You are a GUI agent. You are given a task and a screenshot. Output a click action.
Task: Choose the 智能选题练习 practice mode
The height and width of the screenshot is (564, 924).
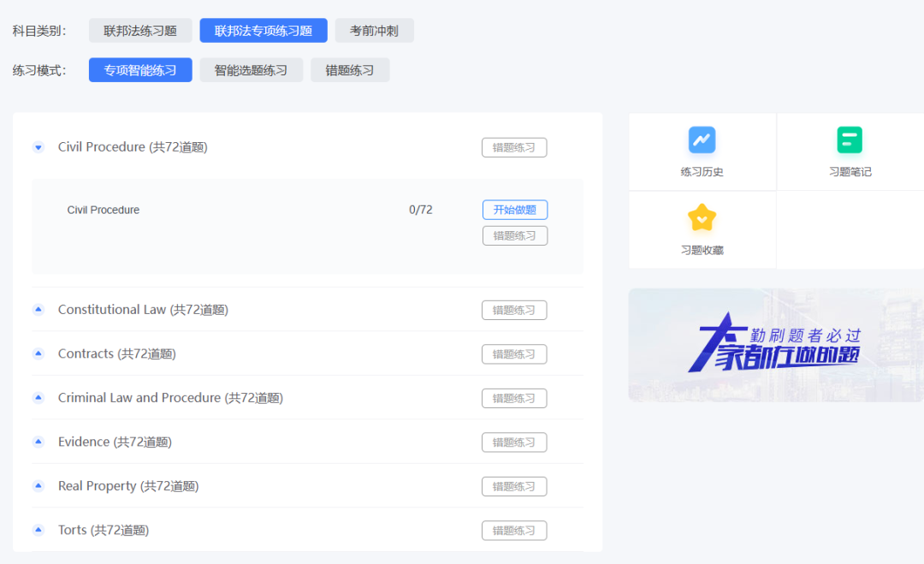pos(251,70)
